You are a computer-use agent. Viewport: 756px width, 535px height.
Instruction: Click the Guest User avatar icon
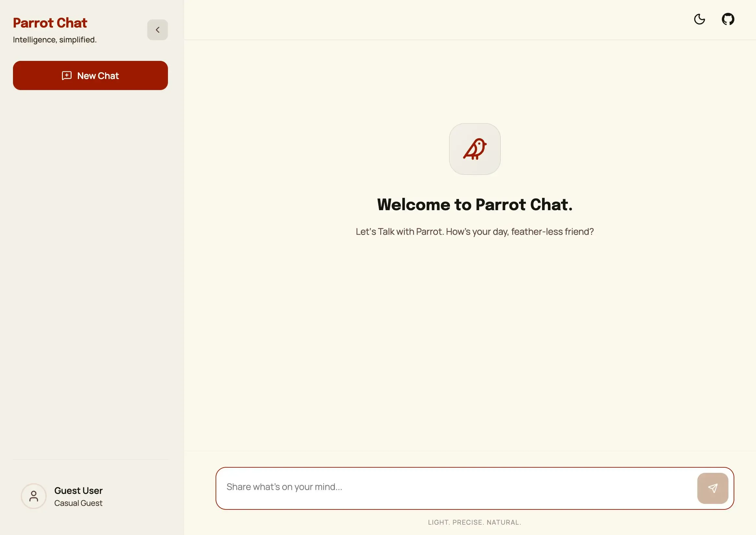point(34,496)
